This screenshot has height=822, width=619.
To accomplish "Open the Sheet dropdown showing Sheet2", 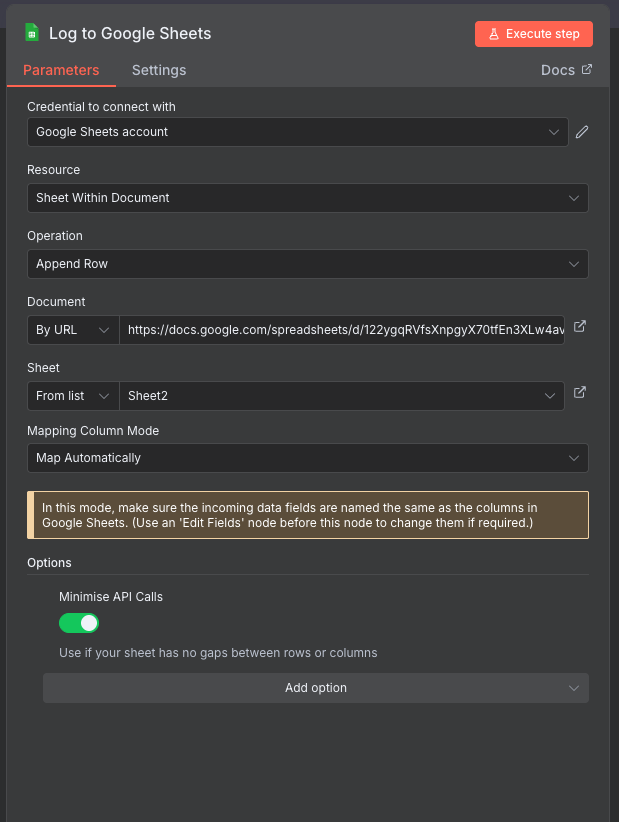I will click(340, 395).
